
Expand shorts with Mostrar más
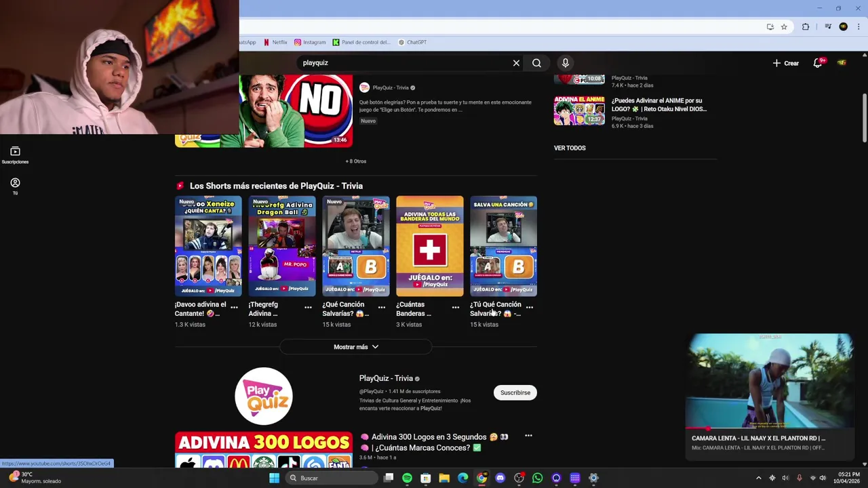[356, 347]
